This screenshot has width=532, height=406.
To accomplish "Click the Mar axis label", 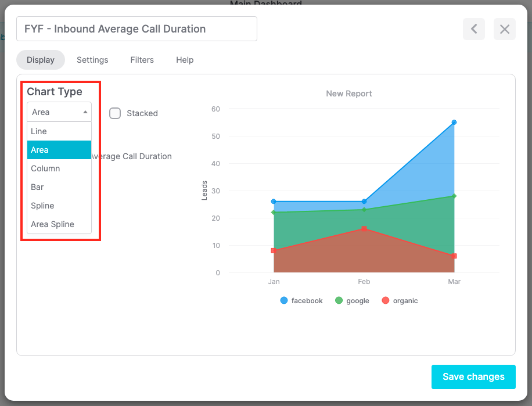I will point(454,282).
